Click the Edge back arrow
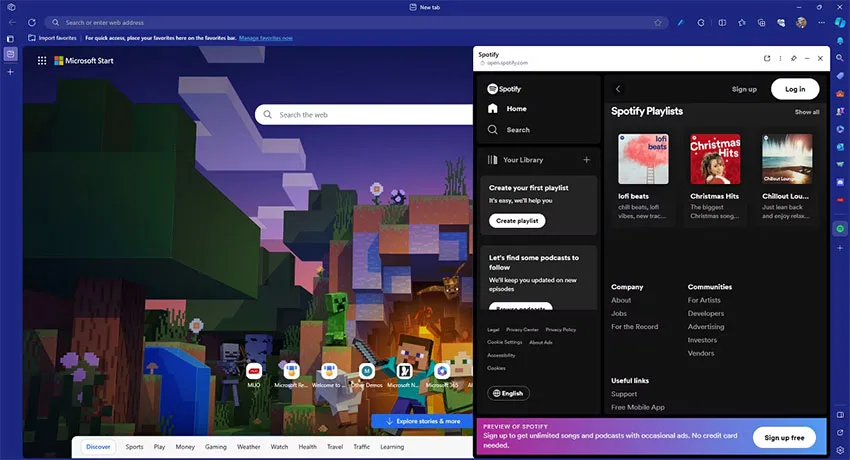Viewport: 850px width, 460px height. [x=12, y=22]
